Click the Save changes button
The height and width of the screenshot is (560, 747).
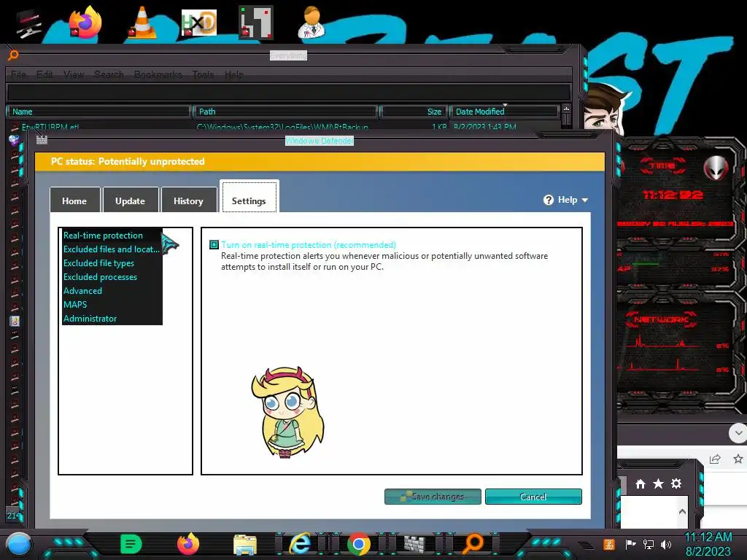(433, 497)
